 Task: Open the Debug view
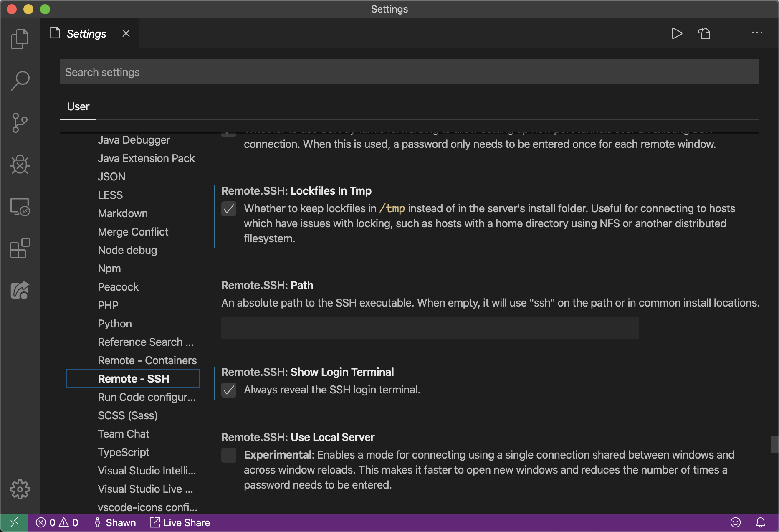point(20,165)
